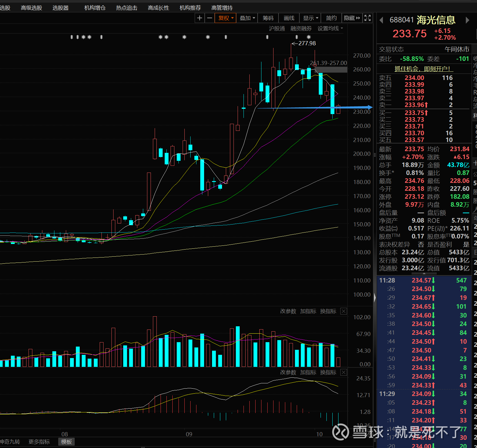Viewport: 477px width, 448px height.
Task: Click the stock code 688041
Action: (x=402, y=20)
